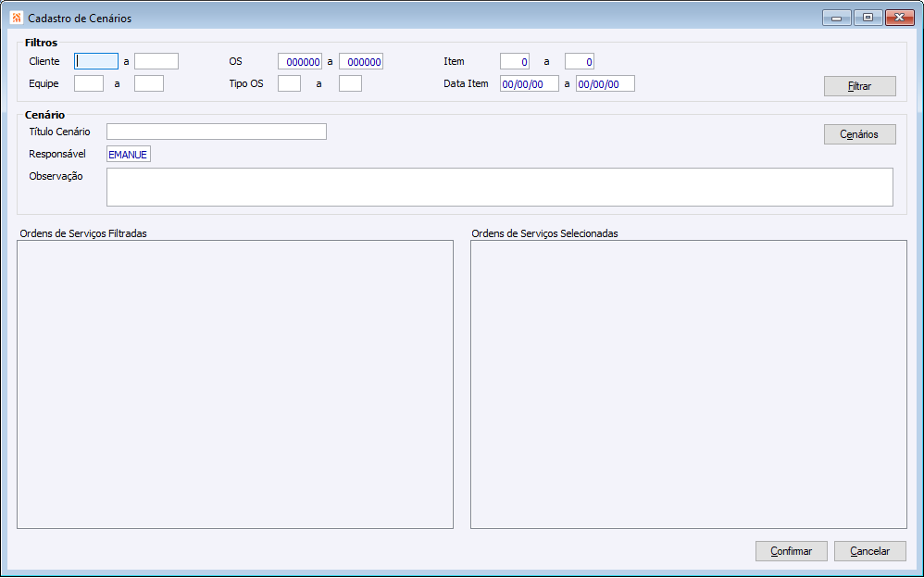
Task: Select the Equipe end field
Action: 149,83
